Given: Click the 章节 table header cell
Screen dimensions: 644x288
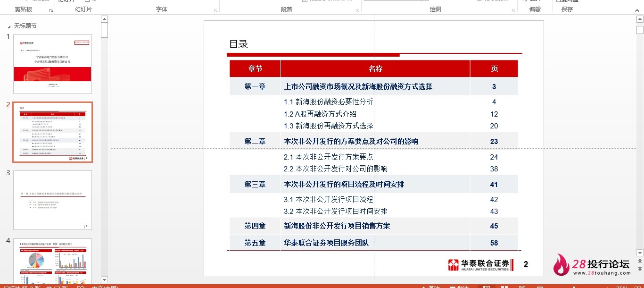Looking at the screenshot, I should point(255,69).
